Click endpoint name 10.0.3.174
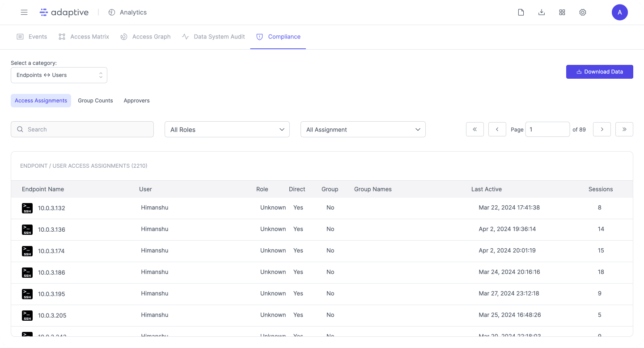 pyautogui.click(x=51, y=251)
